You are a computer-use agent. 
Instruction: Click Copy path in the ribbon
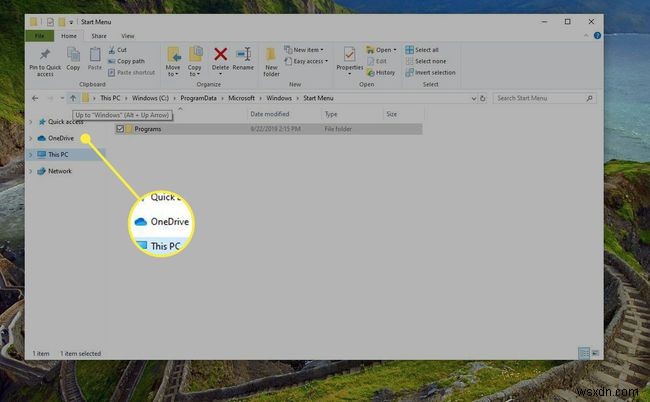coord(126,61)
